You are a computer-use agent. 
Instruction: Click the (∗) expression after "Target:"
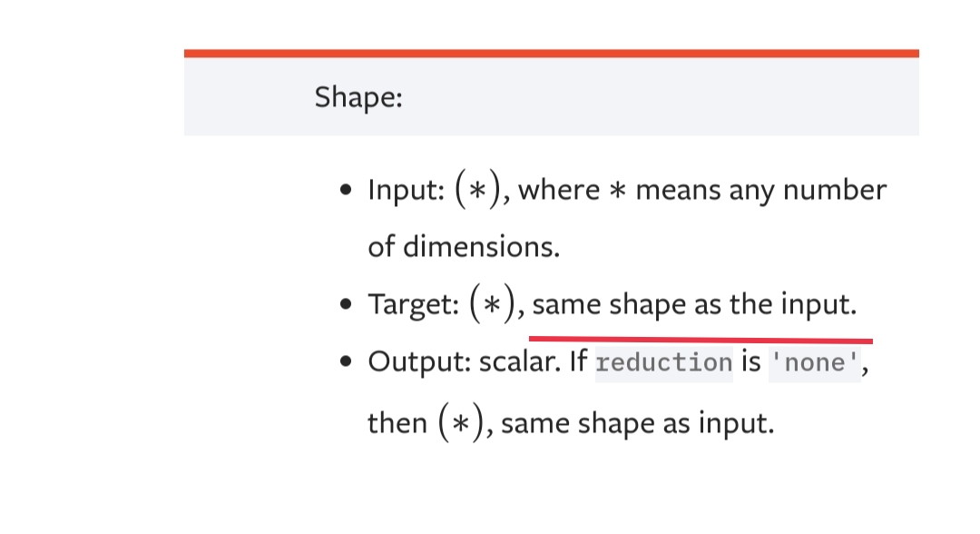coord(493,305)
